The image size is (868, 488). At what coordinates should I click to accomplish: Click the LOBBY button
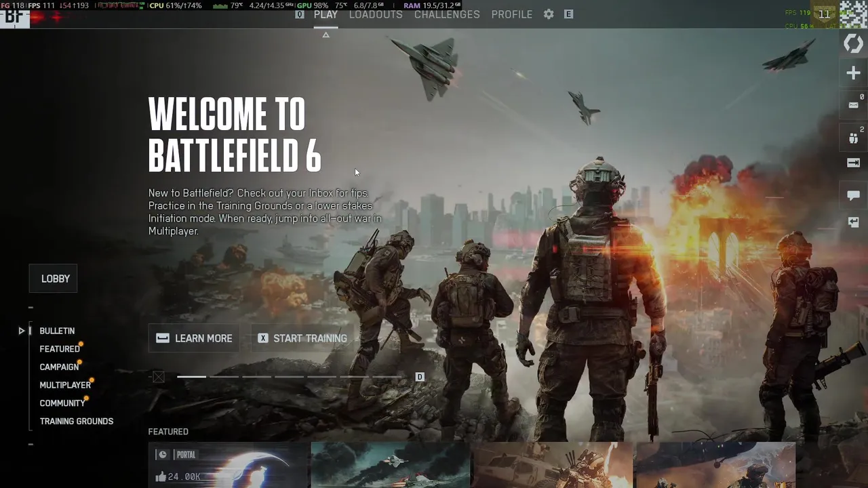pyautogui.click(x=54, y=279)
